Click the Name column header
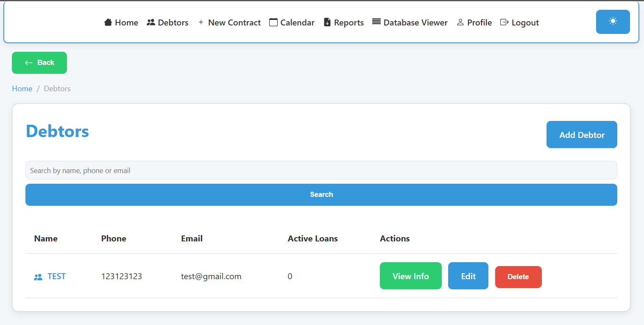This screenshot has width=644, height=325. click(x=46, y=238)
